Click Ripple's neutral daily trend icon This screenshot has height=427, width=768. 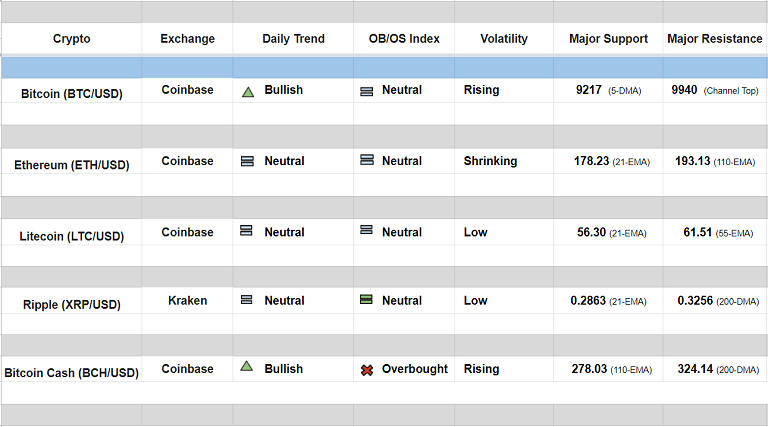pyautogui.click(x=247, y=300)
